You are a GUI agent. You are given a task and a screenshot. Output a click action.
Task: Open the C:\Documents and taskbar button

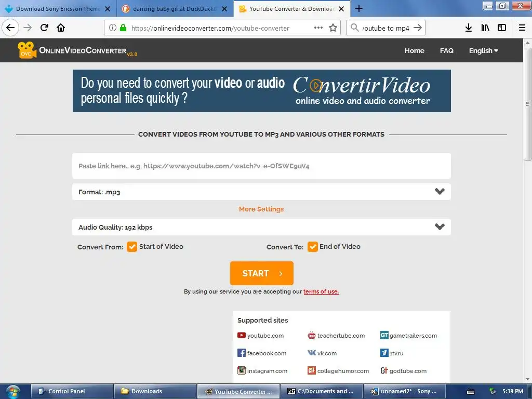click(x=321, y=391)
